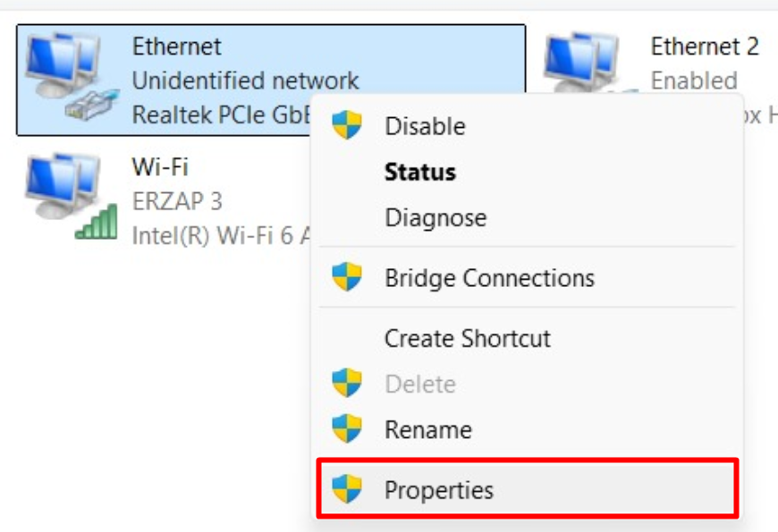
Task: Choose Create Shortcut in context menu
Action: coord(528,338)
